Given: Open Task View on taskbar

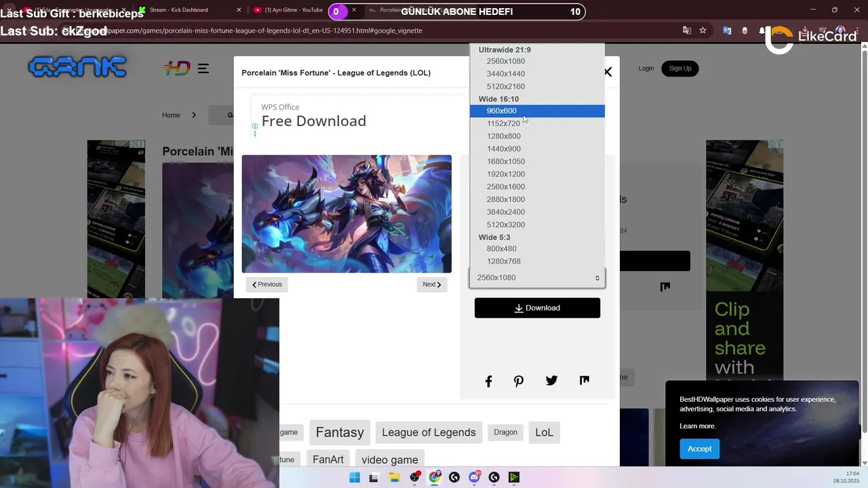Looking at the screenshot, I should (x=374, y=477).
